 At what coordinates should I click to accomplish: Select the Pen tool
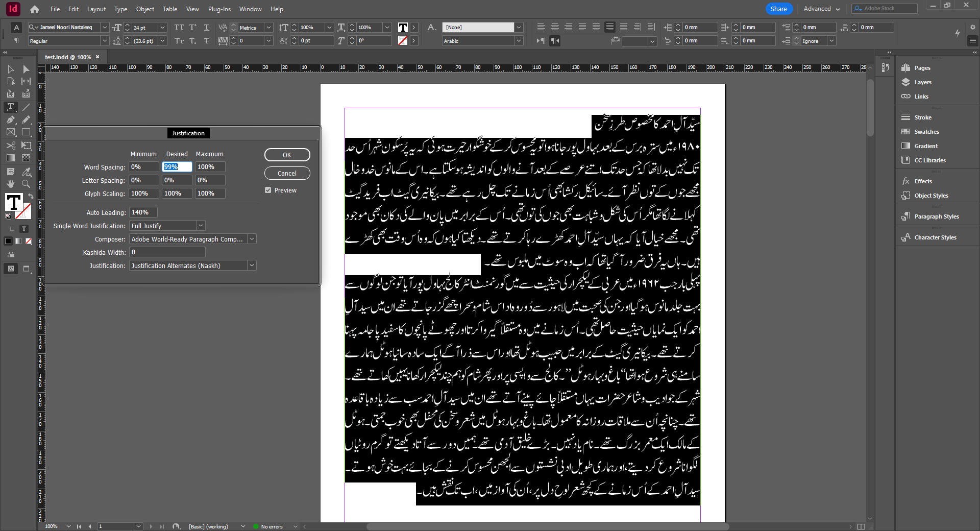pyautogui.click(x=11, y=120)
